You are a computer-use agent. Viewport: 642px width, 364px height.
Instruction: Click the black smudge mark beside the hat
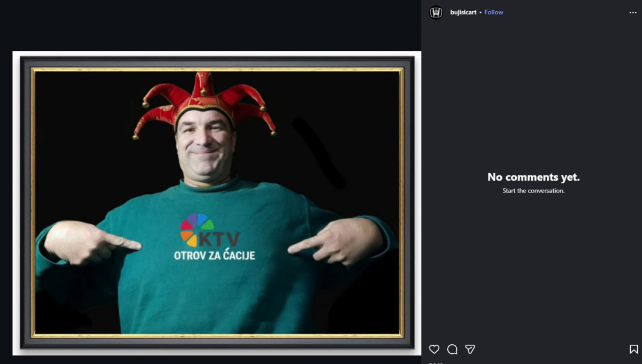(319, 153)
